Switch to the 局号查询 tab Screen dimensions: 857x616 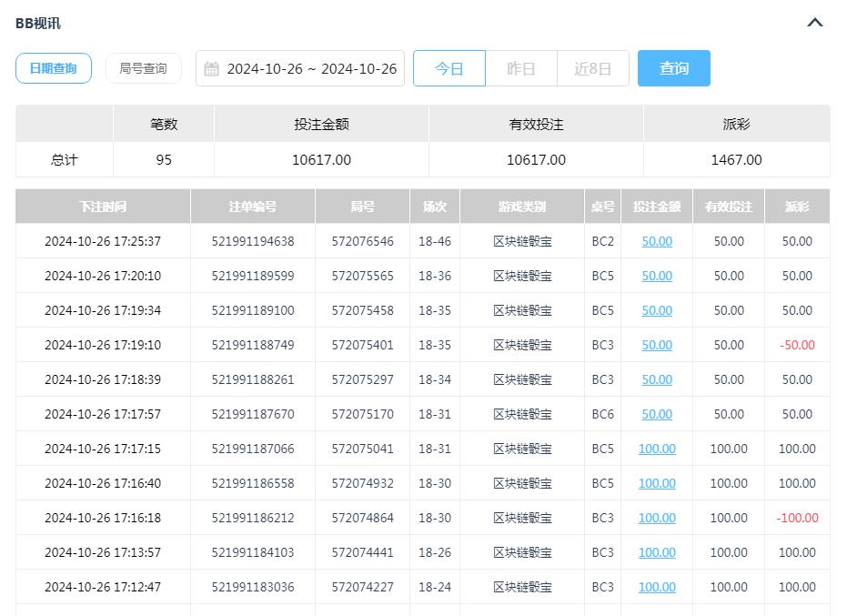(144, 67)
